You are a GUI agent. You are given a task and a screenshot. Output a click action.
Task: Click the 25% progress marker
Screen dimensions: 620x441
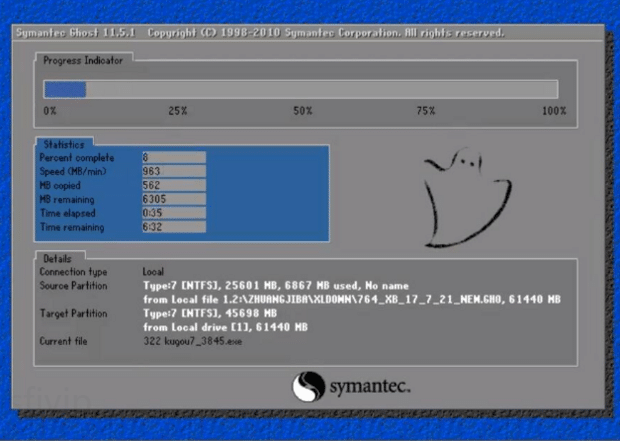[177, 111]
